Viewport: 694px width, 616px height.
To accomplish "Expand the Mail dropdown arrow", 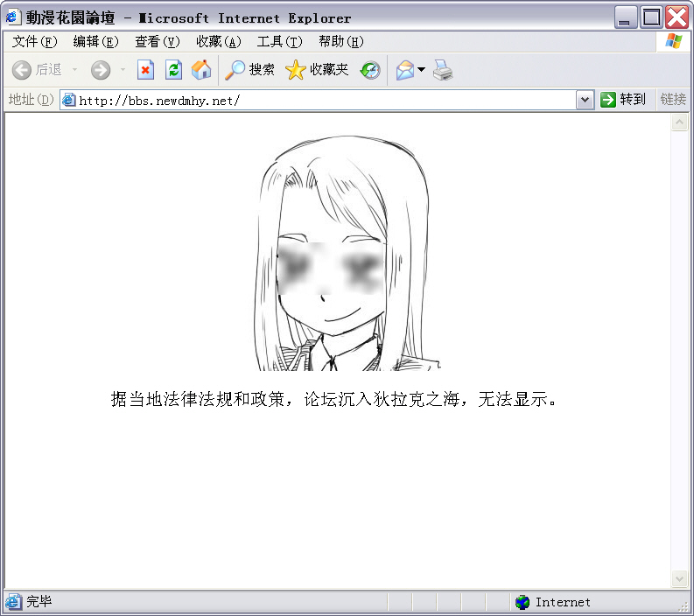I will point(421,69).
